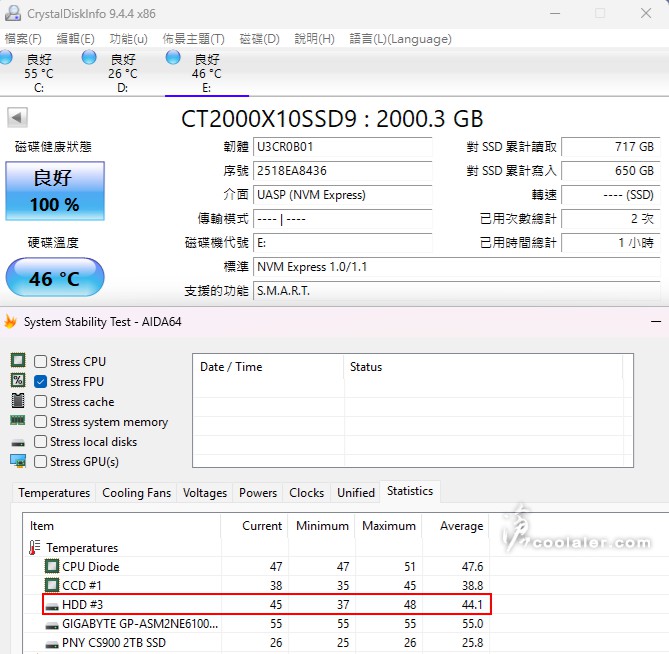Click the CPU chip icon beside Stress CPU
This screenshot has width=669, height=654.
[18, 360]
